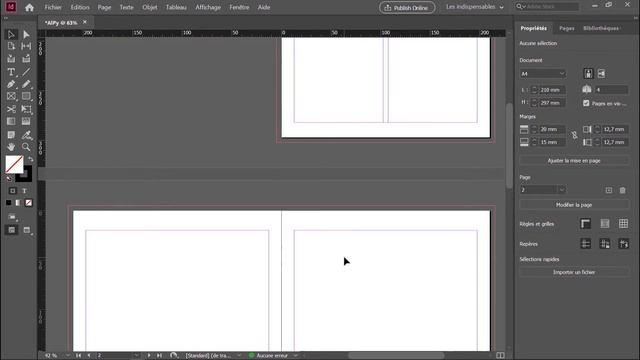Reset to default fill and stroke
The width and height of the screenshot is (640, 360).
(x=9, y=179)
